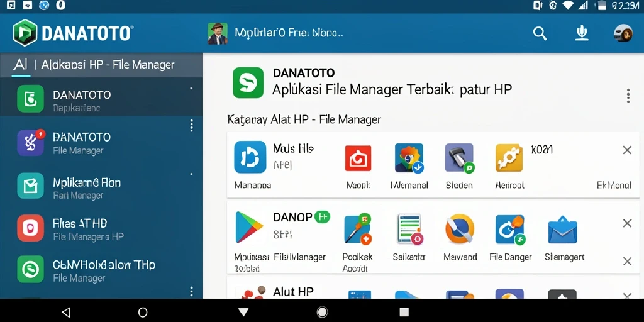The image size is (644, 322).
Task: Open three-dot menu at sidebar bottom
Action: click(x=191, y=292)
